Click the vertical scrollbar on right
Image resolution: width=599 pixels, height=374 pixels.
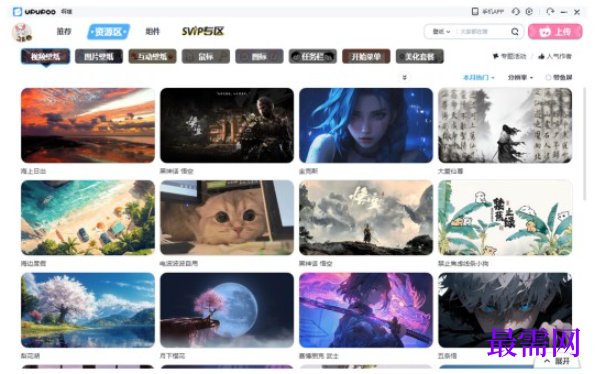pos(584,144)
